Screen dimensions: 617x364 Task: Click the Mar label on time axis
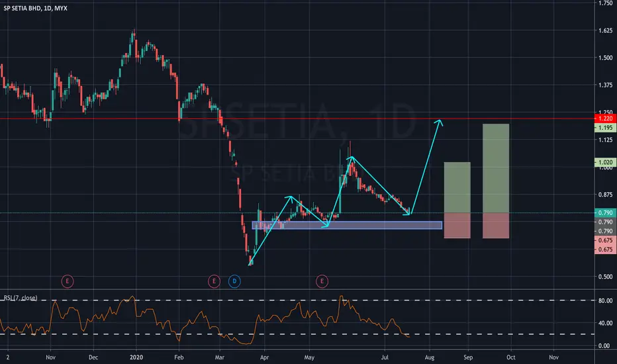click(220, 357)
